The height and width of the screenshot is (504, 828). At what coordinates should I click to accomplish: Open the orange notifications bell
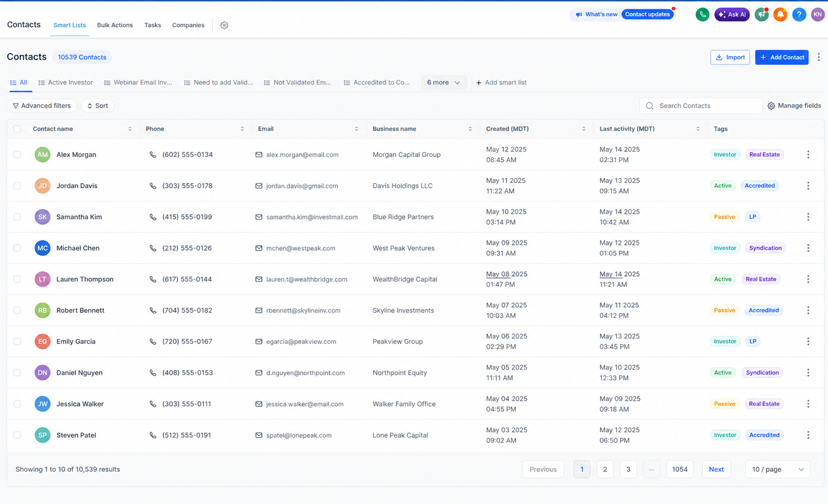tap(780, 14)
